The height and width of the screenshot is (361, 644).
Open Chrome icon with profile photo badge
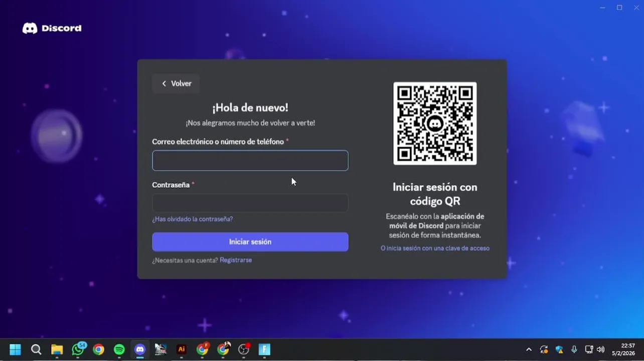(224, 349)
